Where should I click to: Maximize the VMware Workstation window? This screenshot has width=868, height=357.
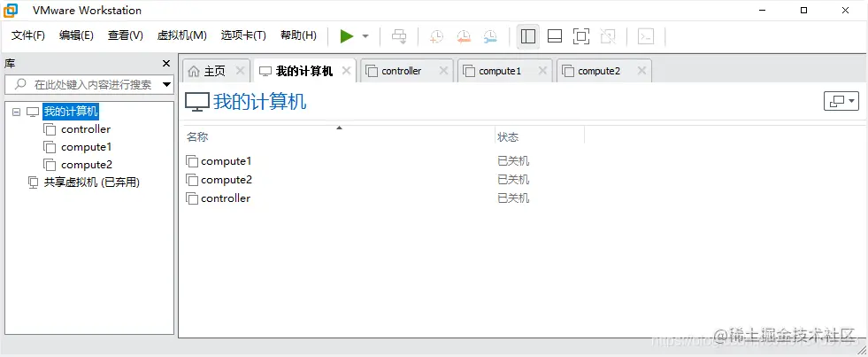(803, 10)
